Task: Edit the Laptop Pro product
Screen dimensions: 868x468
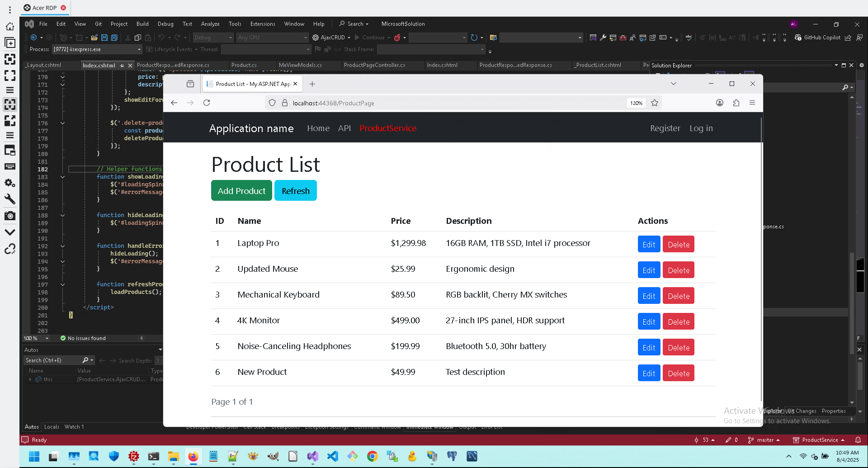Action: (649, 244)
